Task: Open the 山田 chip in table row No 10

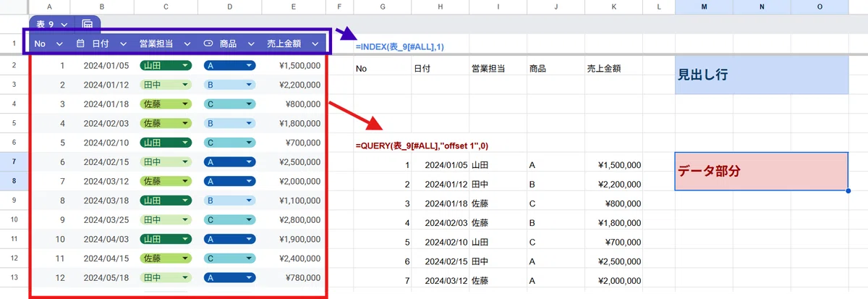Action: click(x=166, y=238)
